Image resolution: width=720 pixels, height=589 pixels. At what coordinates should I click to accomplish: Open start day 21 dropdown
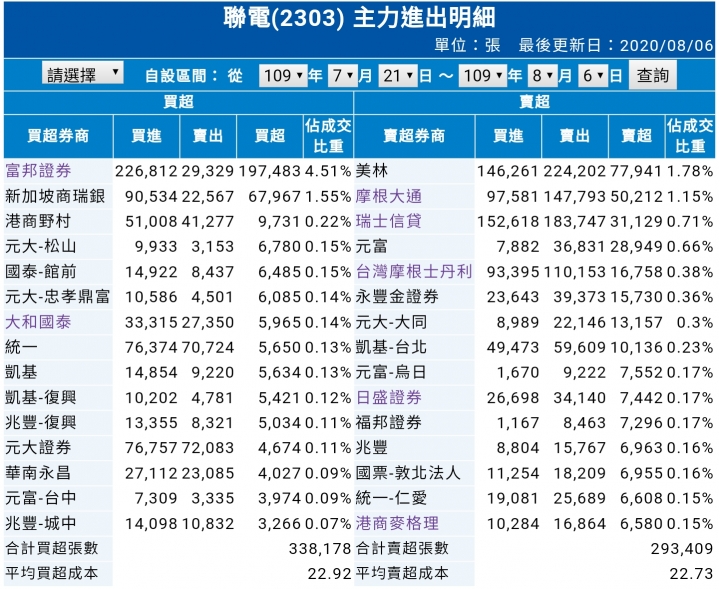pyautogui.click(x=398, y=75)
